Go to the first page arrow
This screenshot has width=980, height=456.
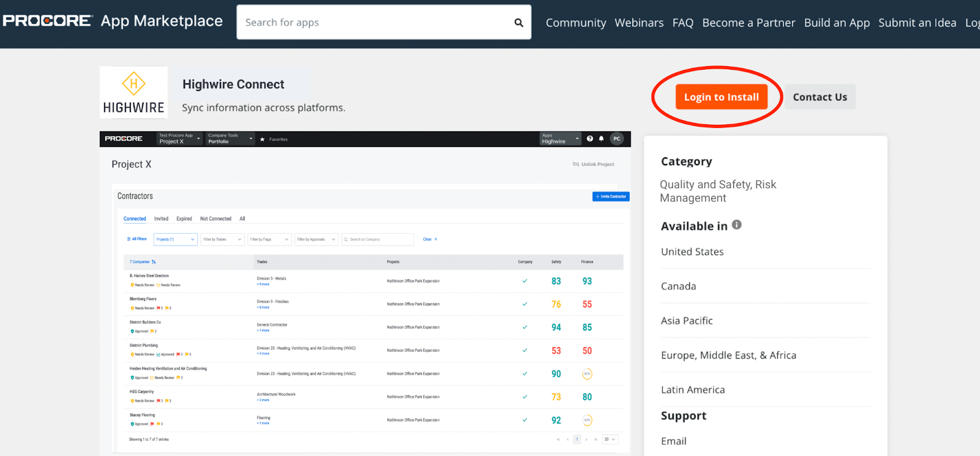pos(558,439)
